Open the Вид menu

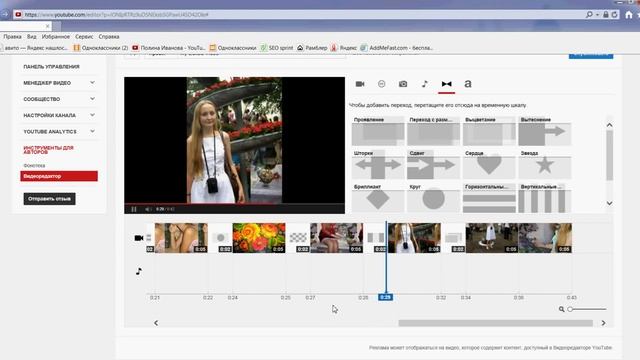31,37
